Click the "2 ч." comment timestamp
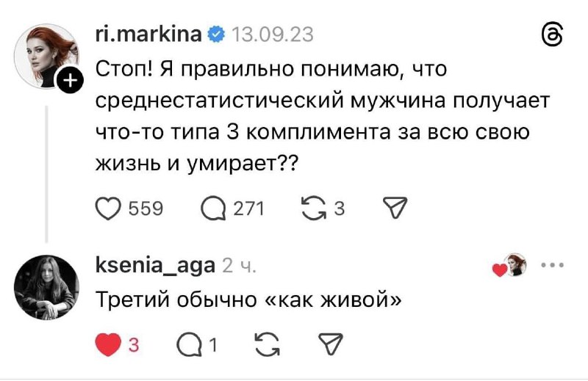Screen dimensions: 588x381 click(x=238, y=266)
